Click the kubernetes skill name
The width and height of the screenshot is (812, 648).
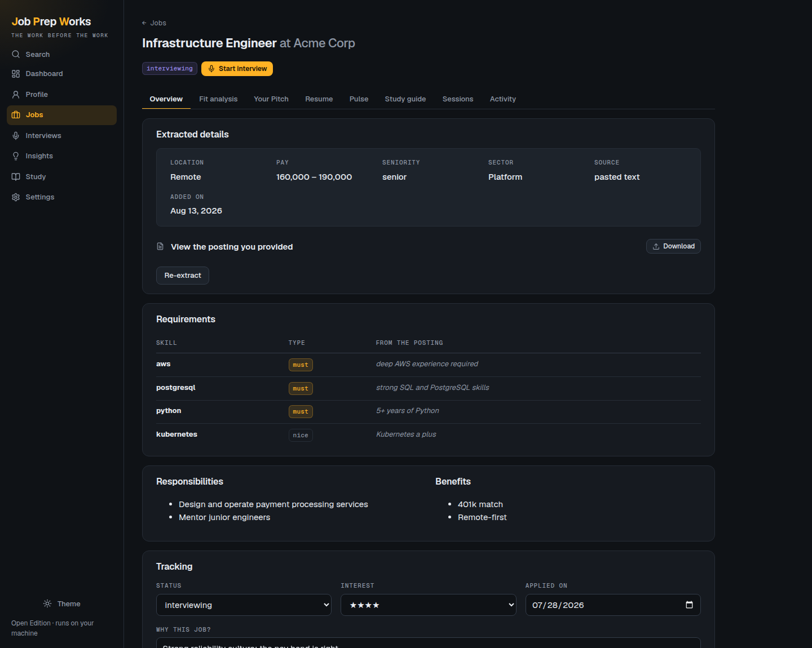click(x=176, y=434)
